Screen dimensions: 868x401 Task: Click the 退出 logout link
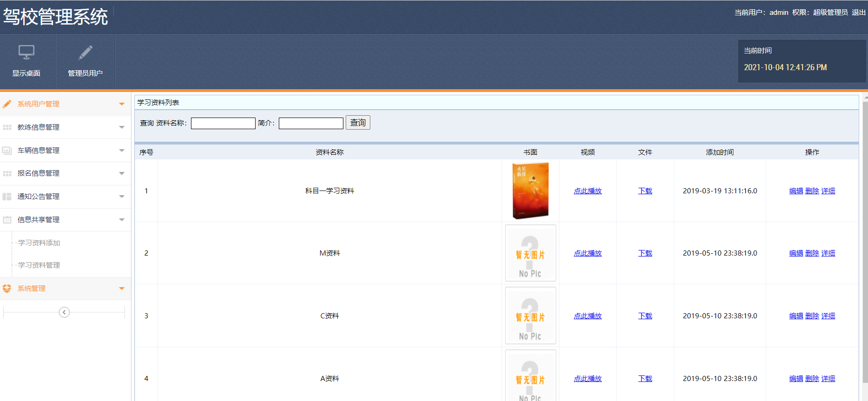coord(859,13)
